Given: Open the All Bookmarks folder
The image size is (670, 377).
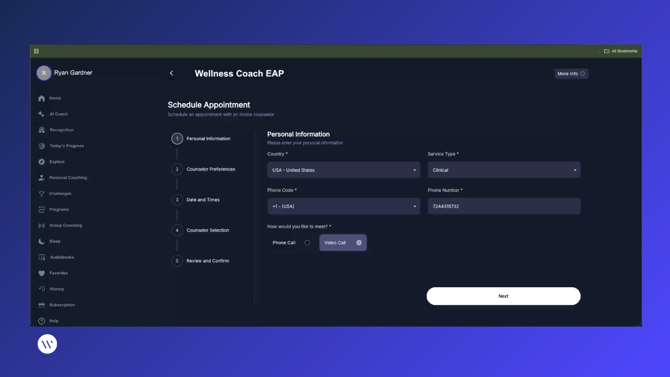Looking at the screenshot, I should [x=620, y=51].
